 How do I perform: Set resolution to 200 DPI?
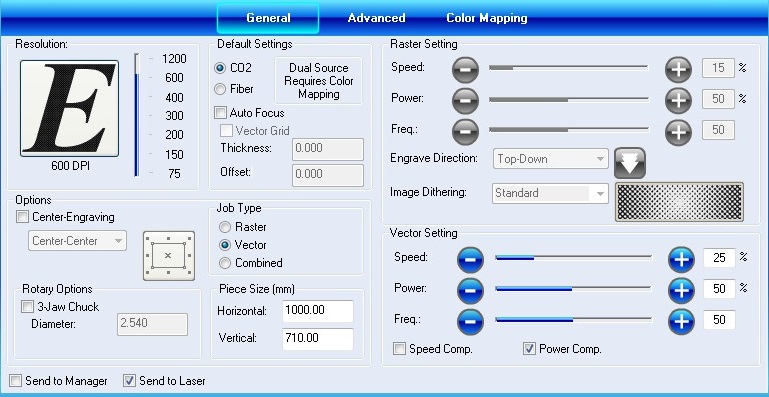174,135
